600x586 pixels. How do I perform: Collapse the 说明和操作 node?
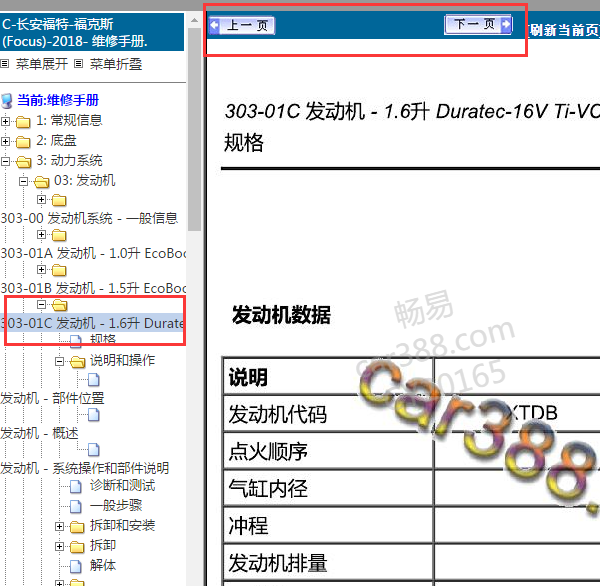click(59, 361)
